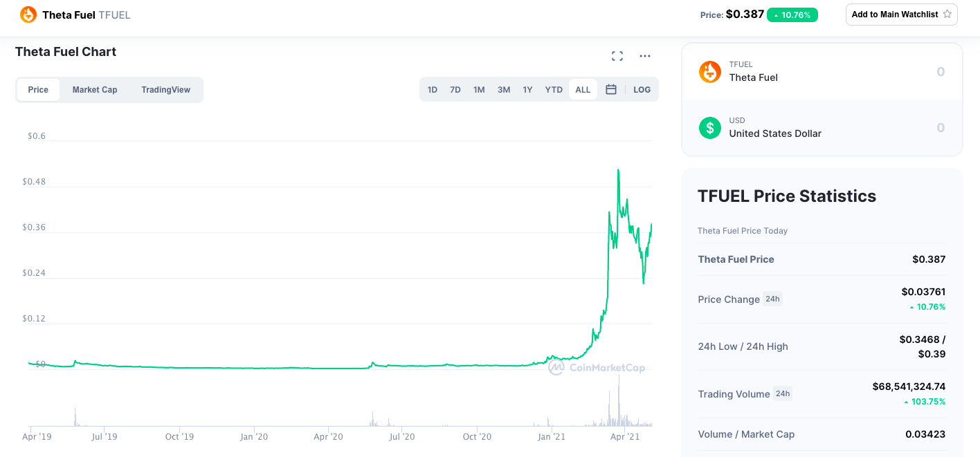Click the TFUEL amount input field

900,72
